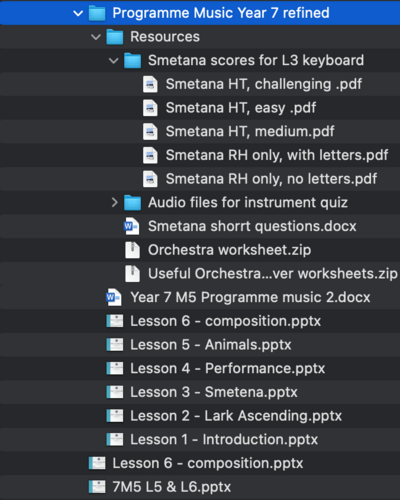Select Smetana RH only, with letters.pdf
This screenshot has height=500, width=400.
coord(200,155)
